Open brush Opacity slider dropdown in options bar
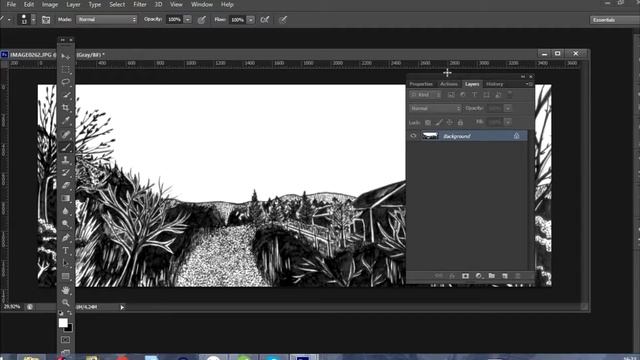Screen dimensions: 640x360 pos(188,20)
